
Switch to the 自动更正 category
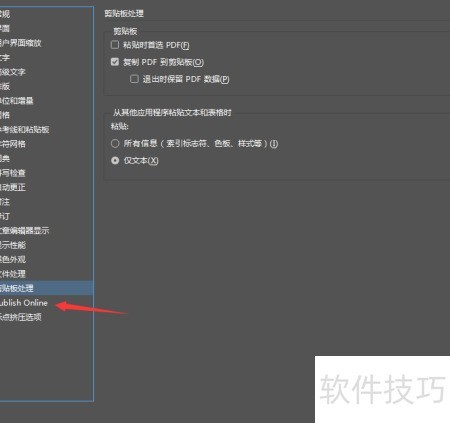(x=46, y=187)
